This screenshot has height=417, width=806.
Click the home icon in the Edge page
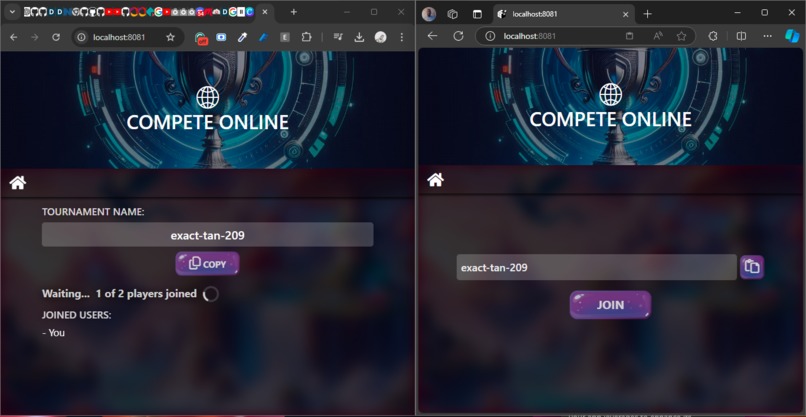tap(435, 179)
